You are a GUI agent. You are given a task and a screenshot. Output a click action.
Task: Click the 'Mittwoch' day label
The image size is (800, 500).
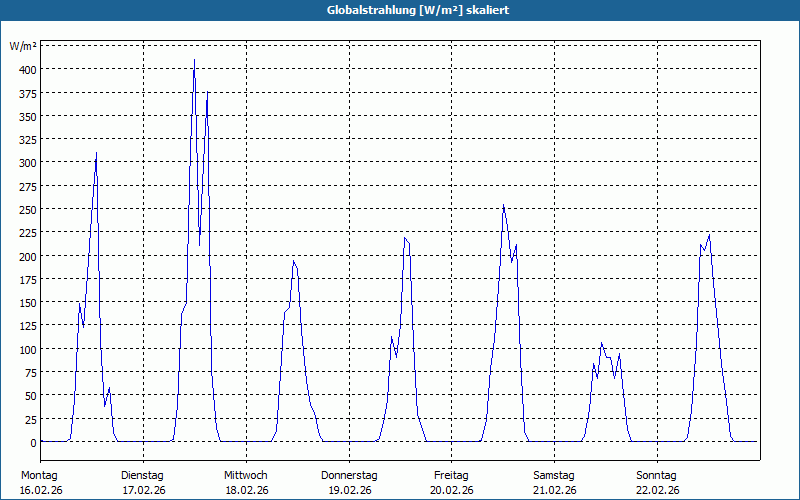tap(245, 476)
